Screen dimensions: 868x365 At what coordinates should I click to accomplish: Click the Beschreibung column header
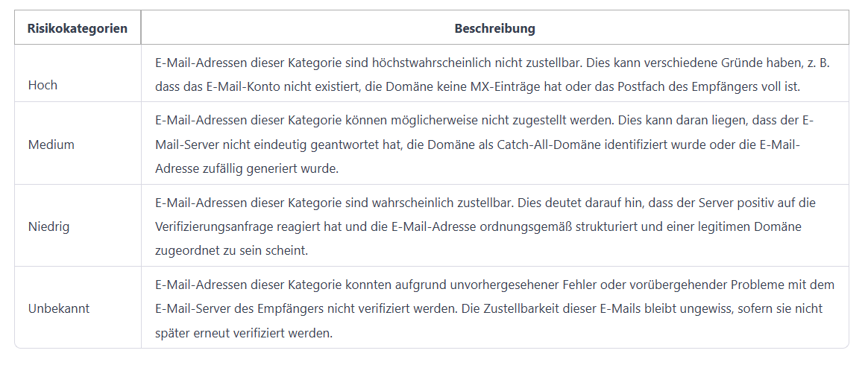(x=495, y=28)
